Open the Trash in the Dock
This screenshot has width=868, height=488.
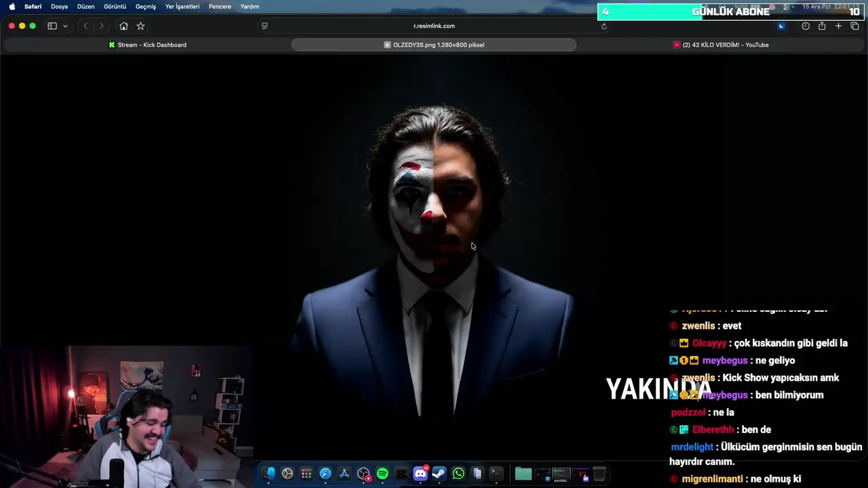pyautogui.click(x=599, y=474)
